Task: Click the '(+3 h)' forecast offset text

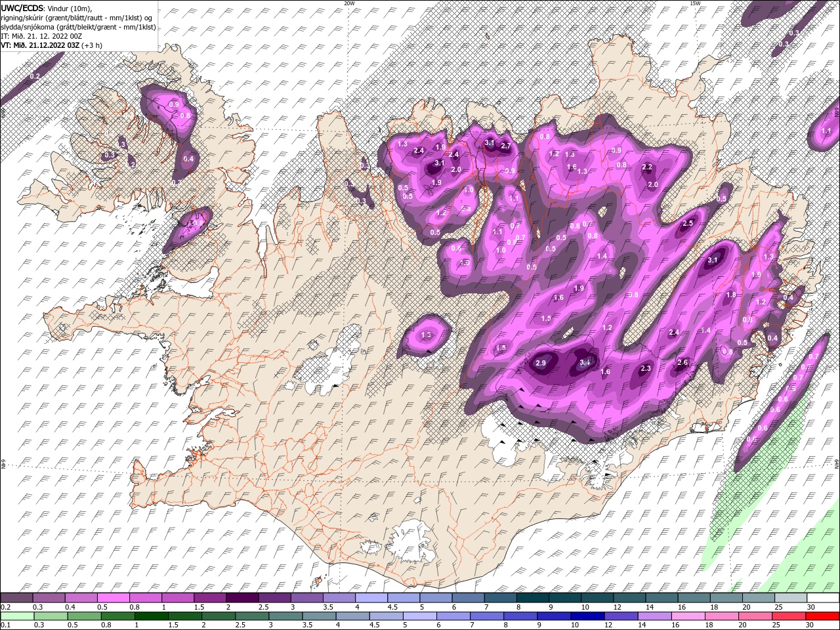Action: pos(92,45)
